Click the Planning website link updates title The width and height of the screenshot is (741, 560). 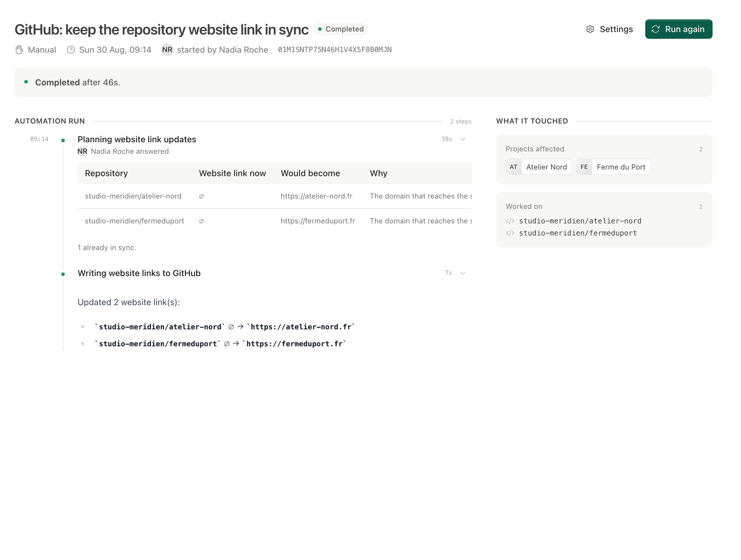(x=137, y=139)
